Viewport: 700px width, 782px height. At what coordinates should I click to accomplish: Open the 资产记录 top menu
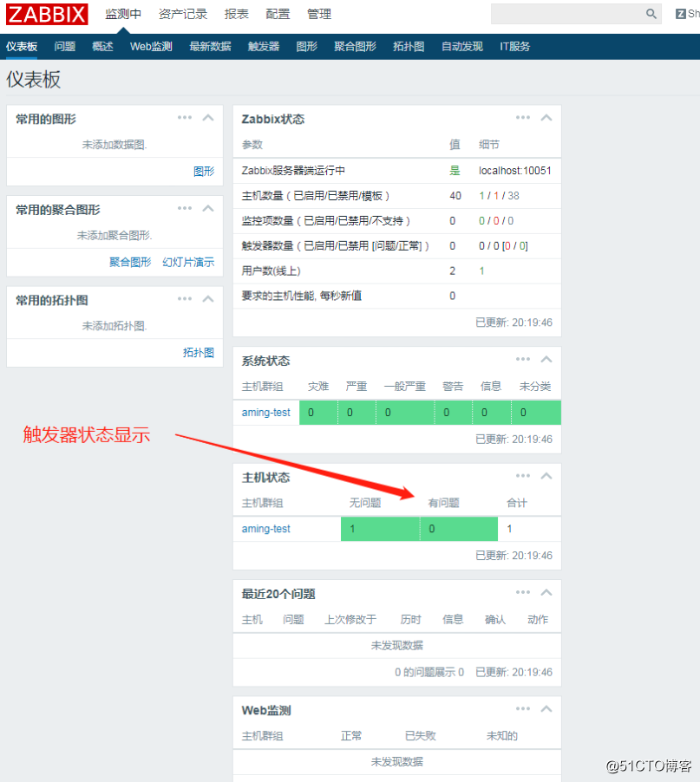pos(183,14)
